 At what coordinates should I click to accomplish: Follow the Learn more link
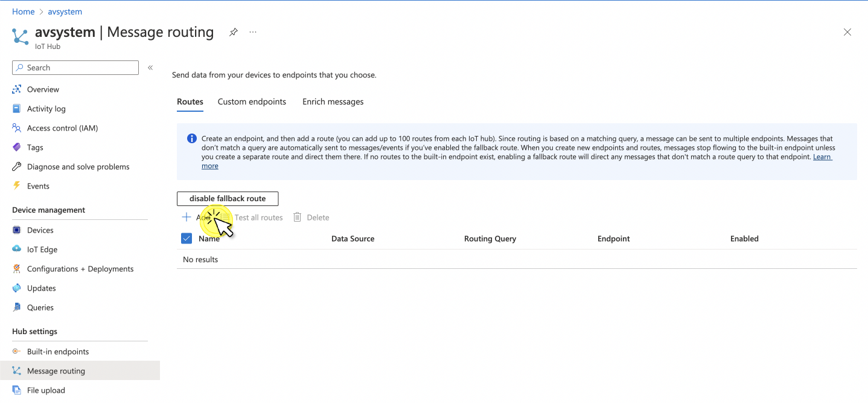[x=822, y=157]
